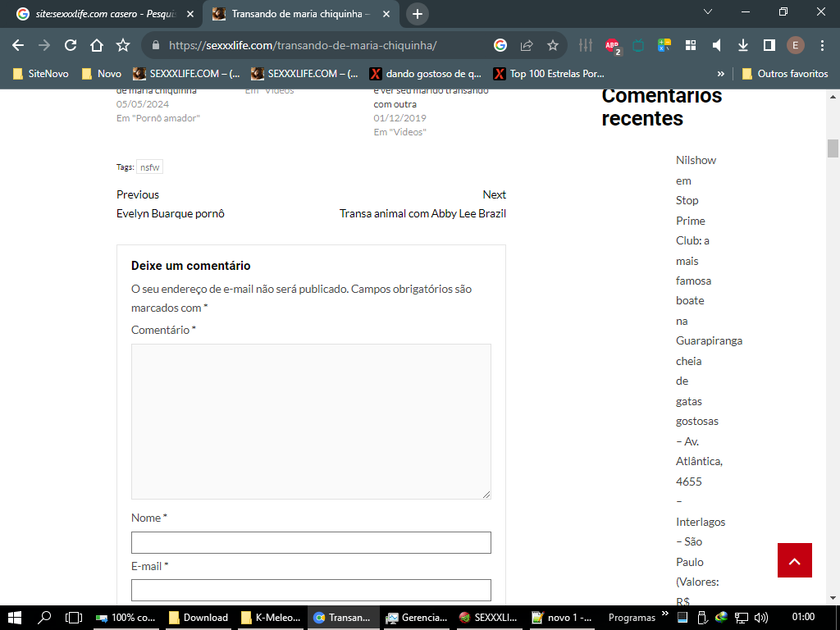This screenshot has width=840, height=630.
Task: Reload the current page
Action: pyautogui.click(x=71, y=45)
